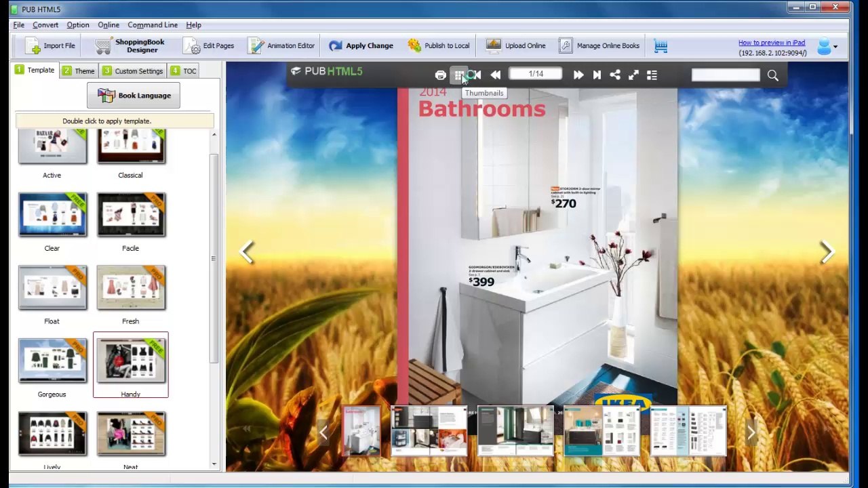Viewport: 868px width, 488px height.
Task: Click Upload Online
Action: 515,45
